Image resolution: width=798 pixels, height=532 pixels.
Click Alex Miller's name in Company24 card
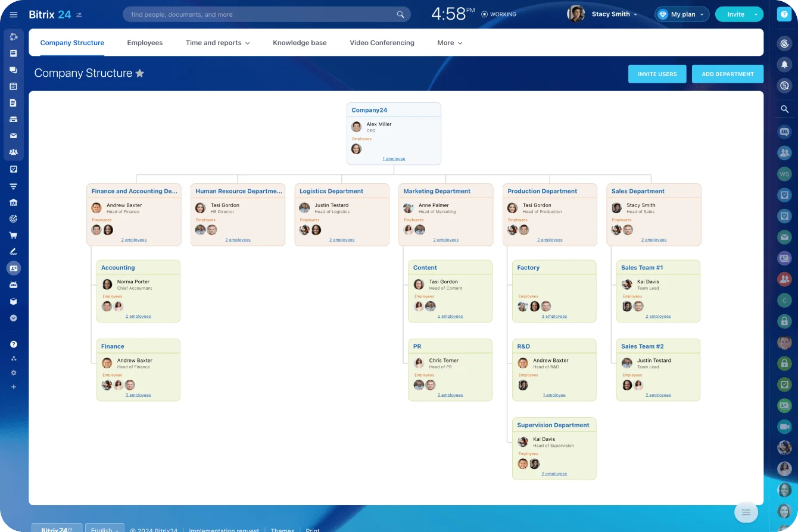click(x=379, y=124)
